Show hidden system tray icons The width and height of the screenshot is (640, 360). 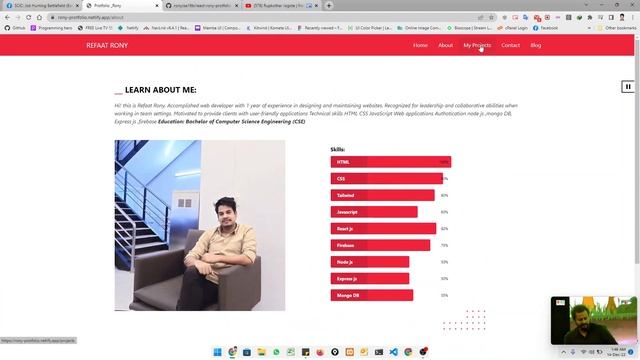(564, 352)
